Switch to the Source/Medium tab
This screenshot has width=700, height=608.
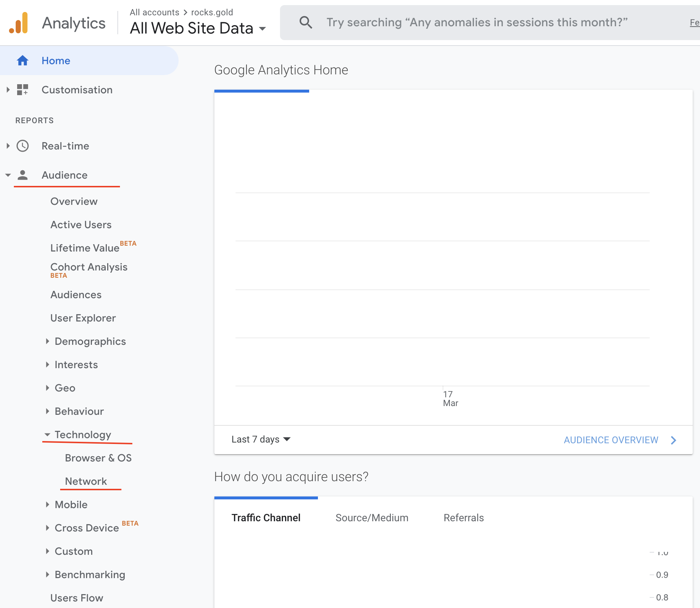tap(372, 518)
